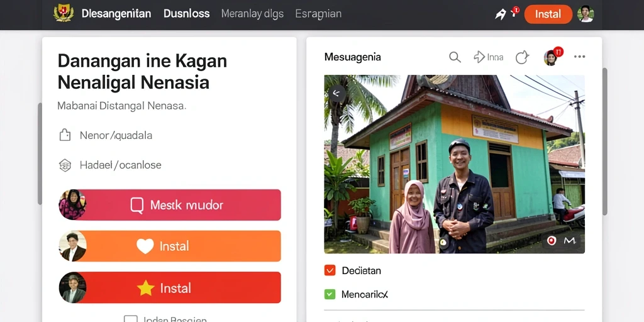Click the refresh icon in Mesuagenia panel
Screen dimensions: 644x322
pyautogui.click(x=522, y=57)
